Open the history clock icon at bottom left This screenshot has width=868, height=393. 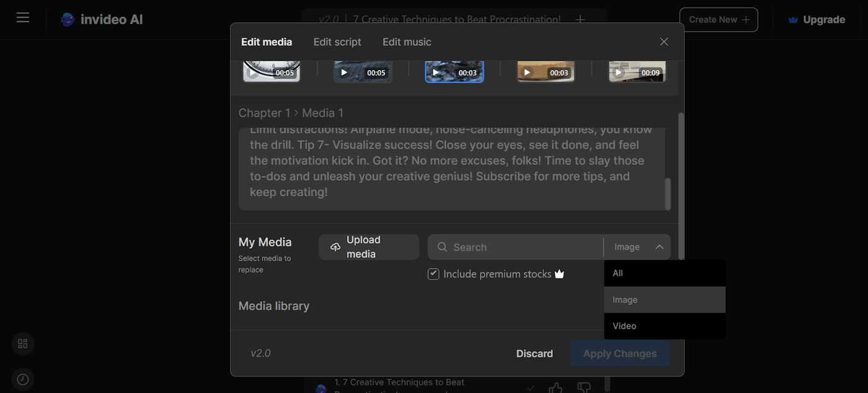[x=22, y=379]
